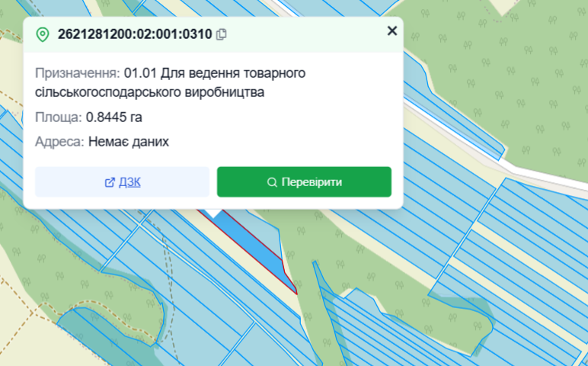
Task: Click the area value 0.8445 га
Action: point(114,117)
